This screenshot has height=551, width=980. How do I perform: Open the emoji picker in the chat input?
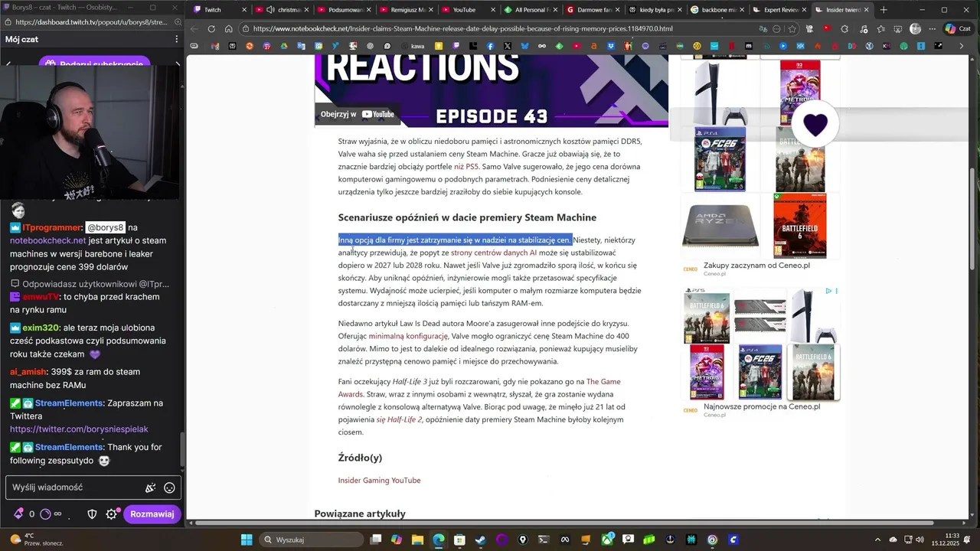[x=169, y=487]
